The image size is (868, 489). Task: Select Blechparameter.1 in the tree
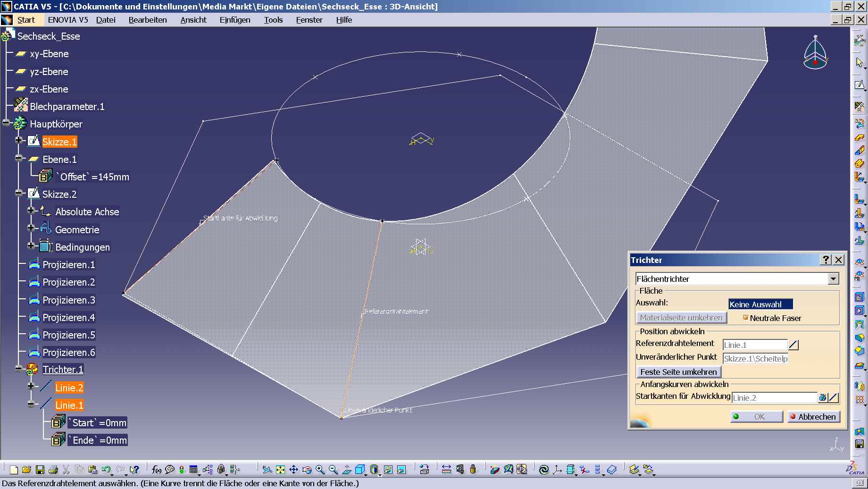click(67, 107)
